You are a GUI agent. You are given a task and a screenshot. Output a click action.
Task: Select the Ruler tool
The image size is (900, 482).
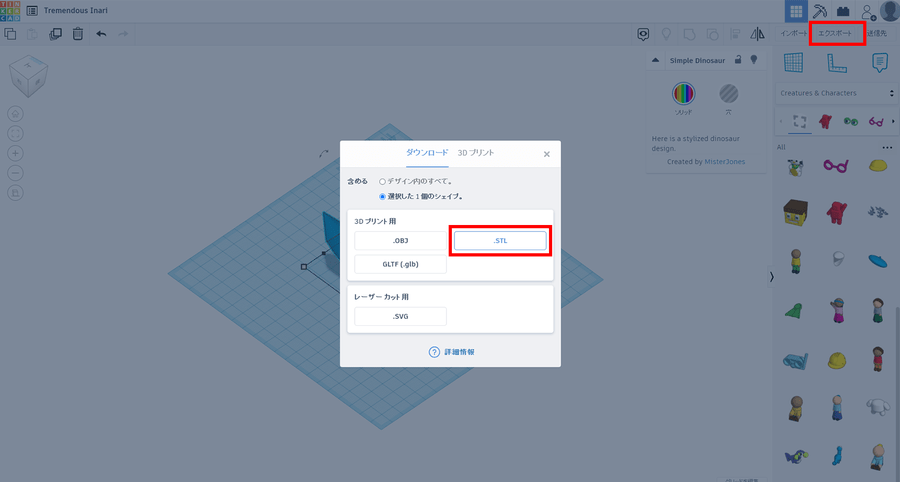[x=837, y=62]
